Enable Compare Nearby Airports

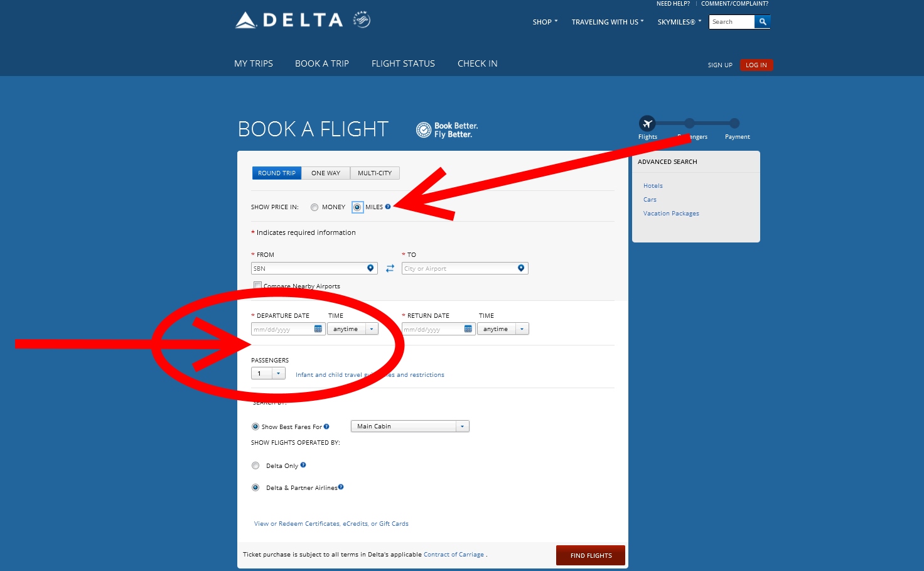(x=257, y=285)
